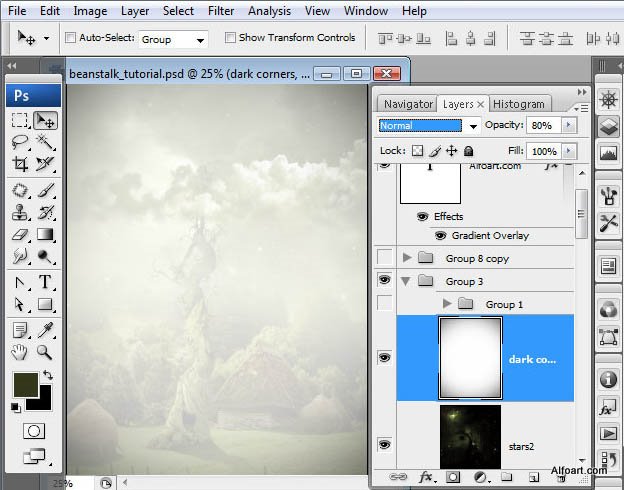Select the Horizontal Type tool
The width and height of the screenshot is (624, 490).
point(45,282)
